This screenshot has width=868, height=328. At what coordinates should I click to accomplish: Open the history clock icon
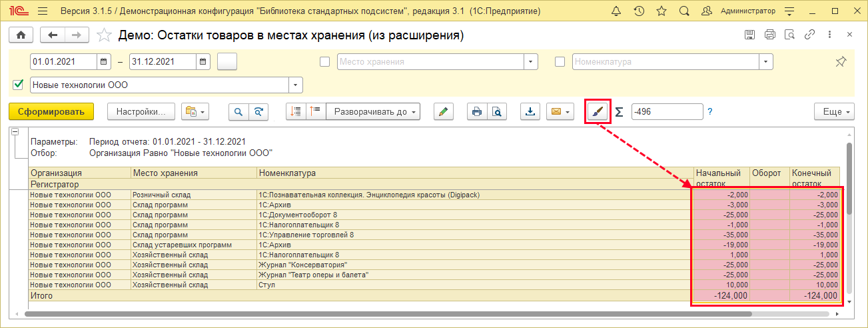pos(639,11)
